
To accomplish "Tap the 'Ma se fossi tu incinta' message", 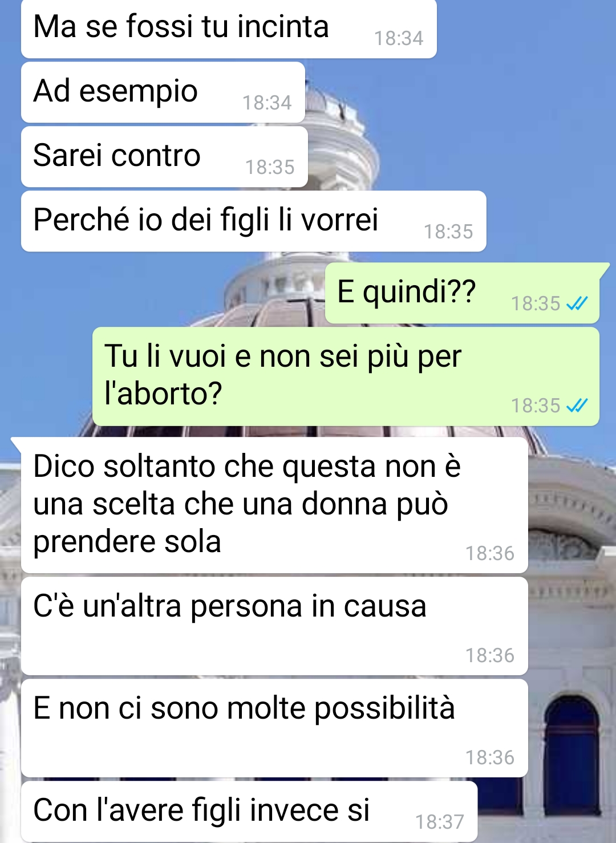I will (229, 29).
